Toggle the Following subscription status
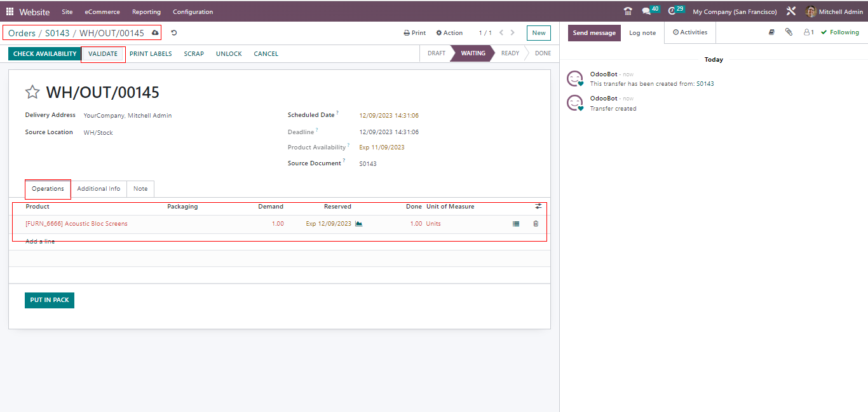Image resolution: width=868 pixels, height=412 pixels. [x=839, y=32]
